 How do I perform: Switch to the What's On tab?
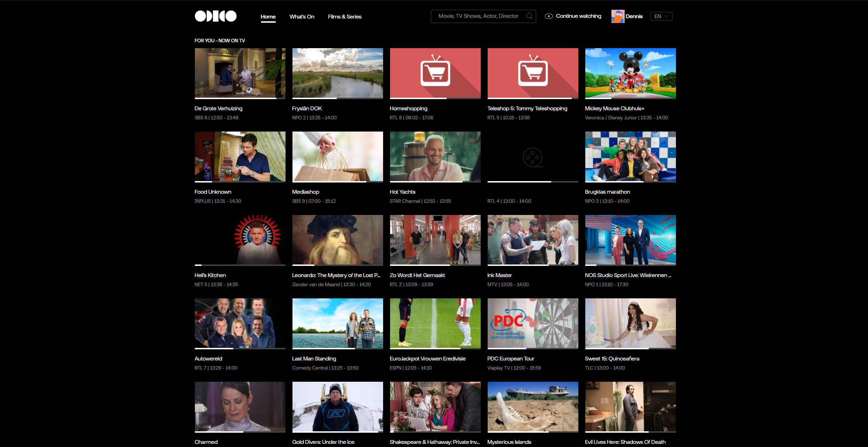[x=302, y=17]
